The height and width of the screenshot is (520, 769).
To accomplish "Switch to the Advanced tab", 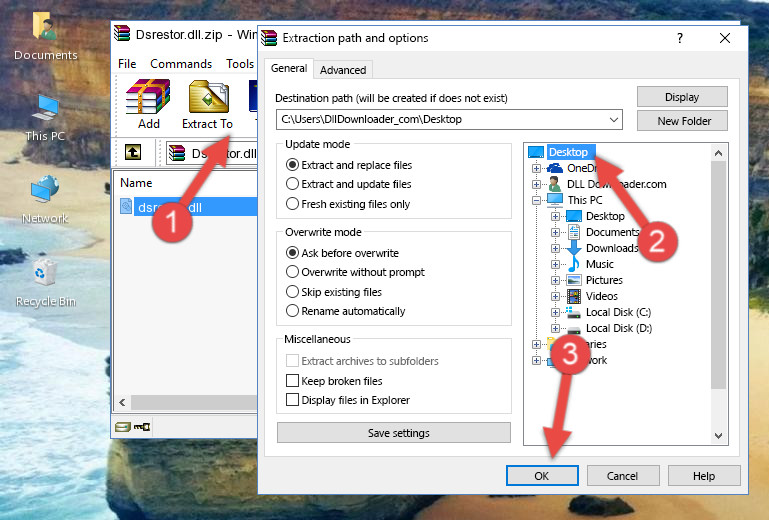I will (x=343, y=70).
